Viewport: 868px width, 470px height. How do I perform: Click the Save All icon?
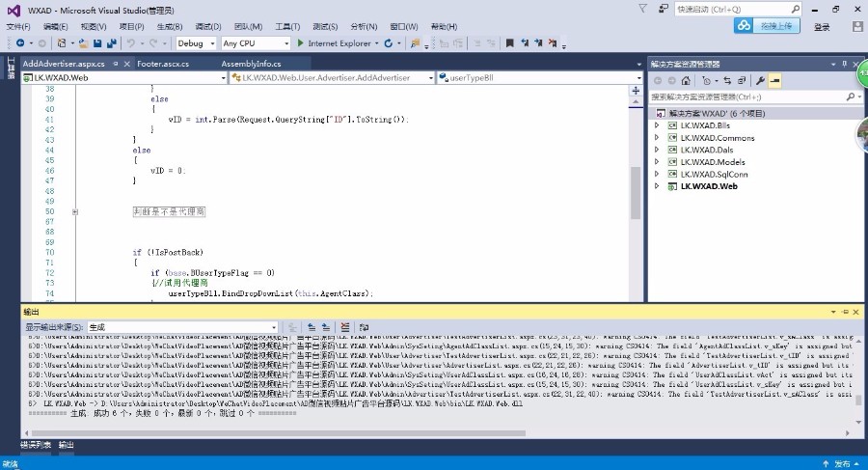point(111,43)
